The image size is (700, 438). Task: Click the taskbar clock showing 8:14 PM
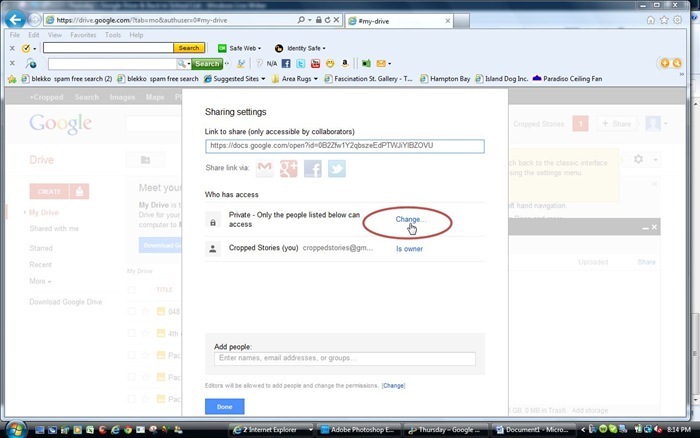679,430
